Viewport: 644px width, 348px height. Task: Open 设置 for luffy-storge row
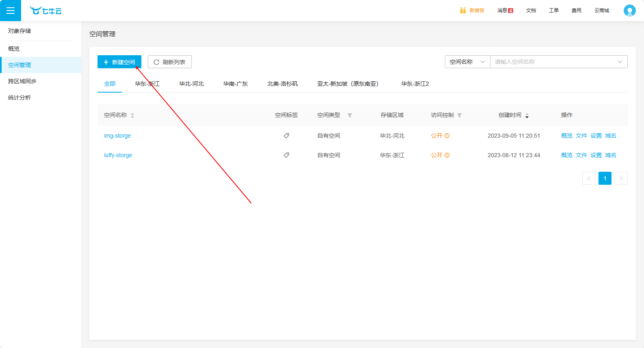596,155
